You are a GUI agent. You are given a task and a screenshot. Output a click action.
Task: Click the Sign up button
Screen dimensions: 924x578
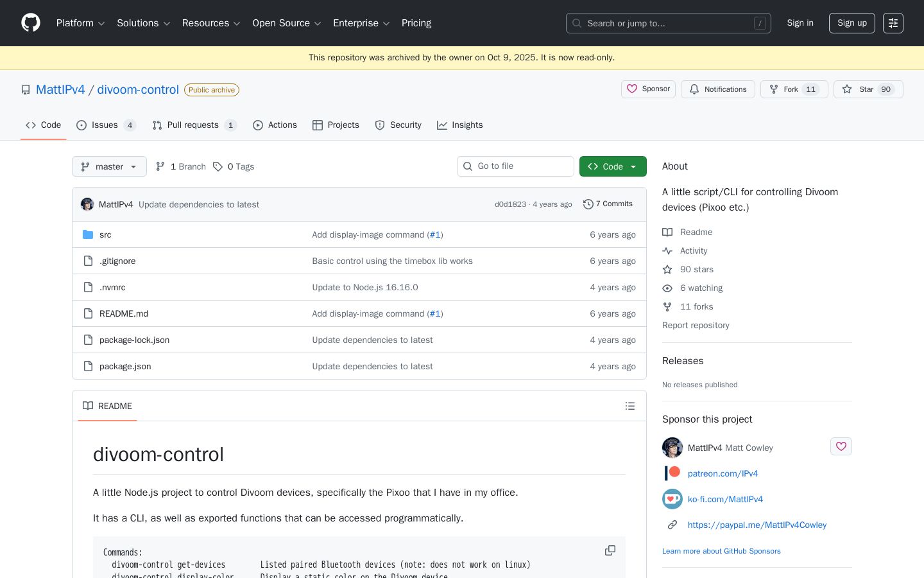(852, 23)
